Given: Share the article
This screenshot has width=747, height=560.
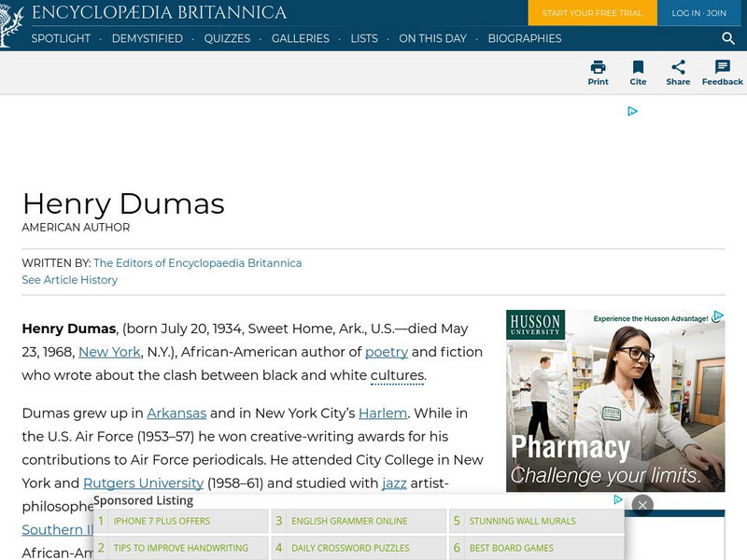Looking at the screenshot, I should [x=679, y=73].
